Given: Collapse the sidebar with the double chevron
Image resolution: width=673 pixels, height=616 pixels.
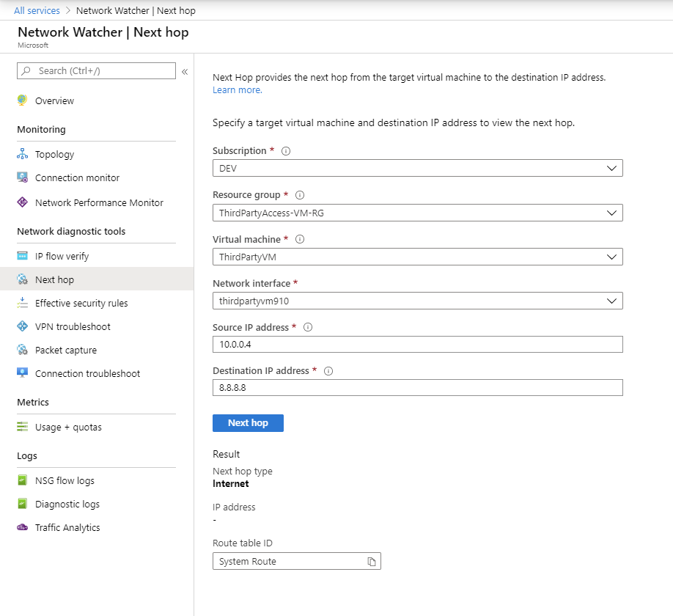Looking at the screenshot, I should coord(185,72).
